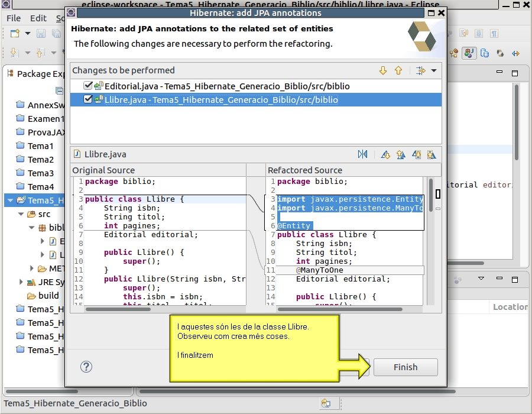Expand the JRE System Library node
Viewport: 532px width, 414px height.
(x=21, y=282)
